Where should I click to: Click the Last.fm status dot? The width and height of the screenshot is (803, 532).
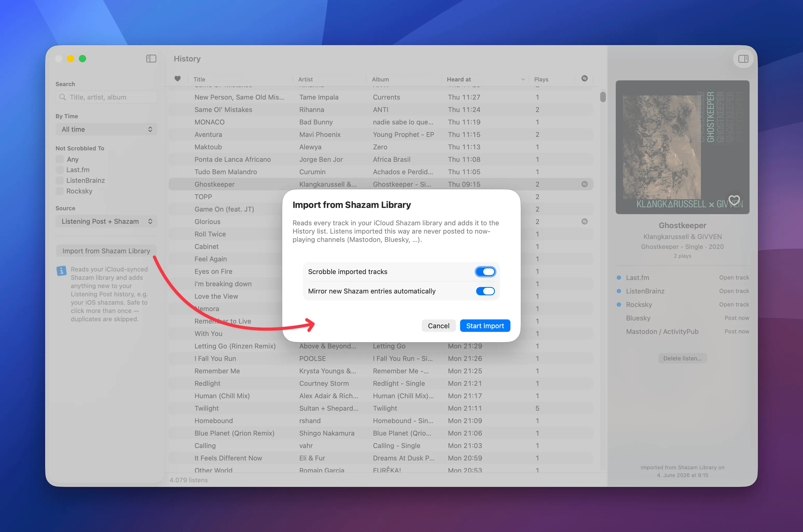point(619,277)
